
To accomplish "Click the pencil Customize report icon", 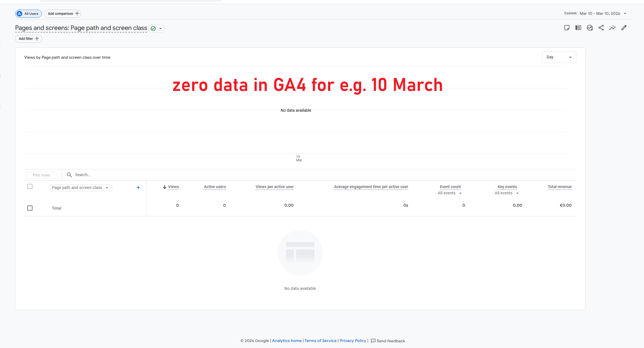I will 624,28.
